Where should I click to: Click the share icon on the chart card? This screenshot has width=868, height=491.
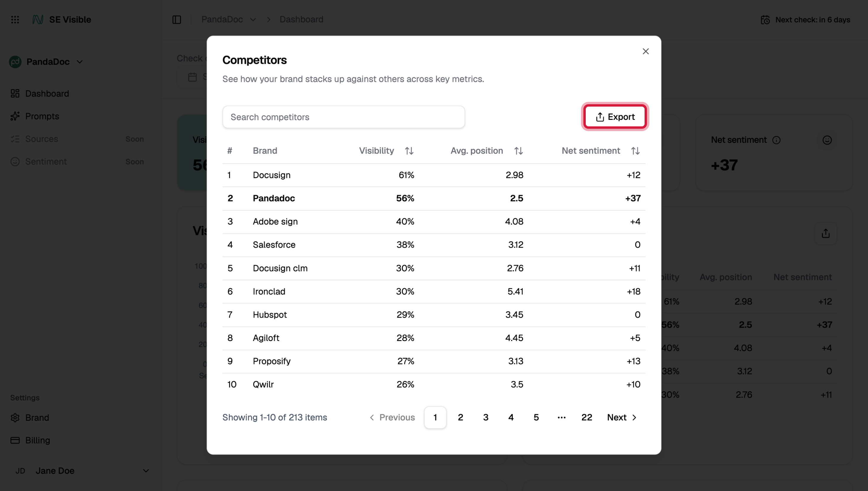[825, 233]
